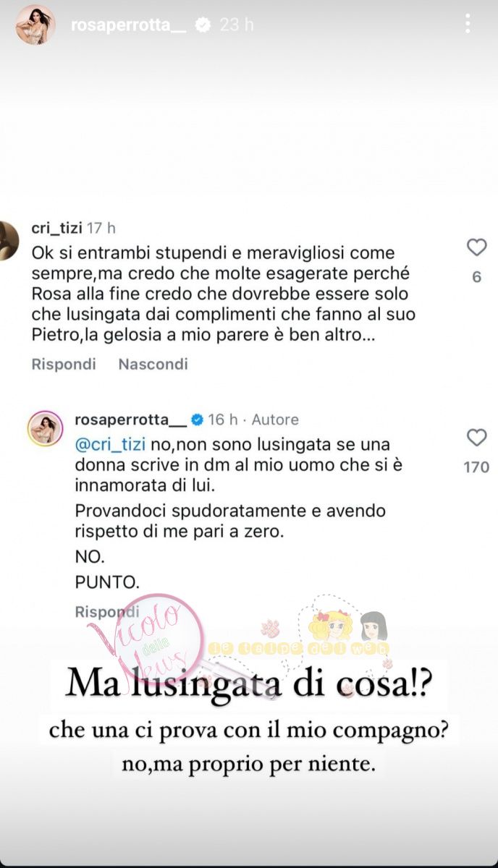Viewport: 498px width, 868px height.
Task: Click Nascondi to hide cri_tizi comment
Action: 153,364
